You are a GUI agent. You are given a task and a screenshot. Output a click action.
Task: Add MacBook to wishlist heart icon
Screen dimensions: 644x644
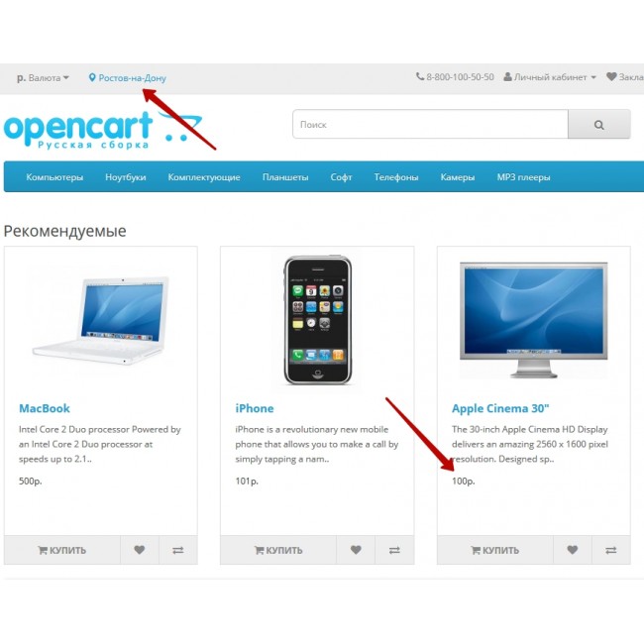140,550
